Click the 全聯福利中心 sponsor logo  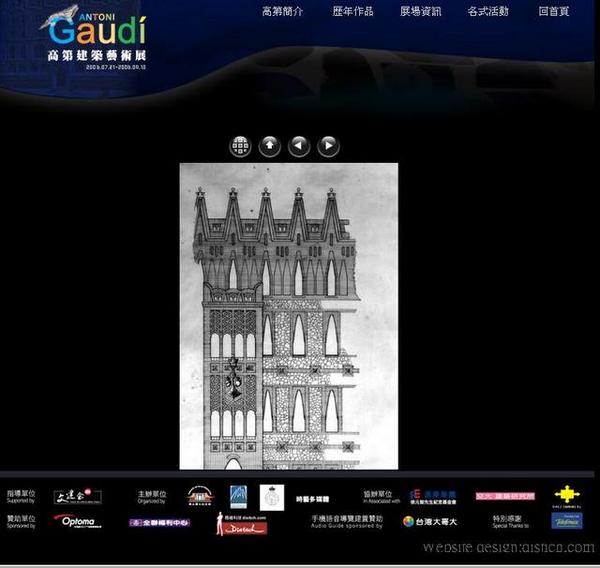(x=160, y=522)
